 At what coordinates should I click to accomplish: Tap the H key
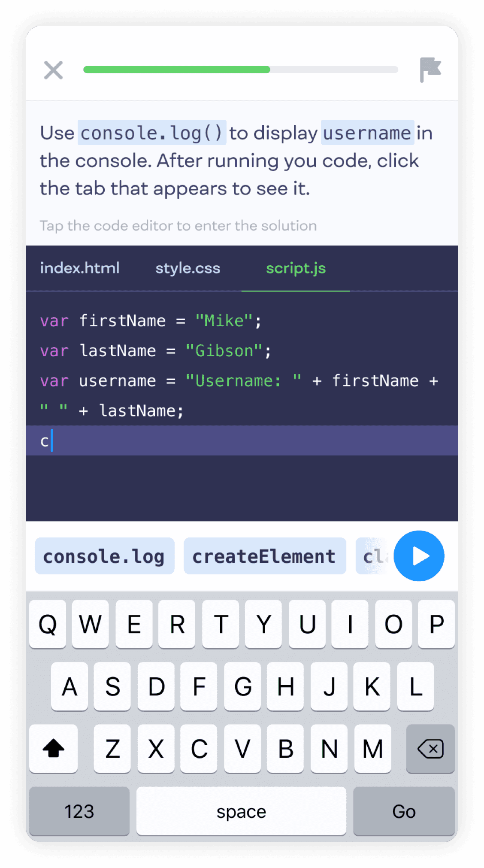(x=285, y=686)
